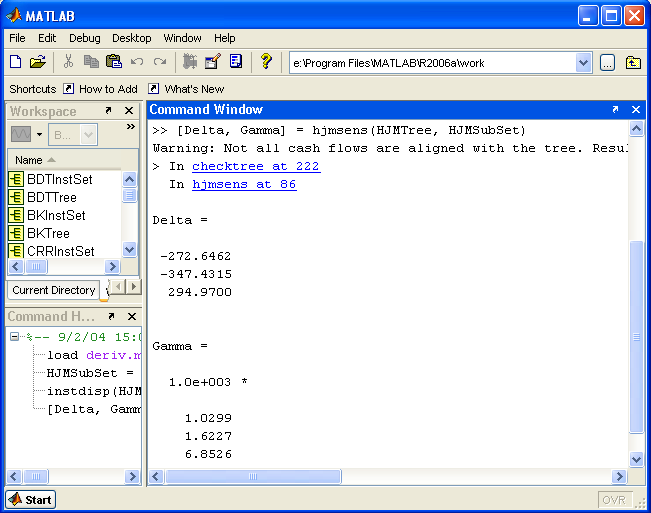Open Simulink from toolbar icon

190,62
